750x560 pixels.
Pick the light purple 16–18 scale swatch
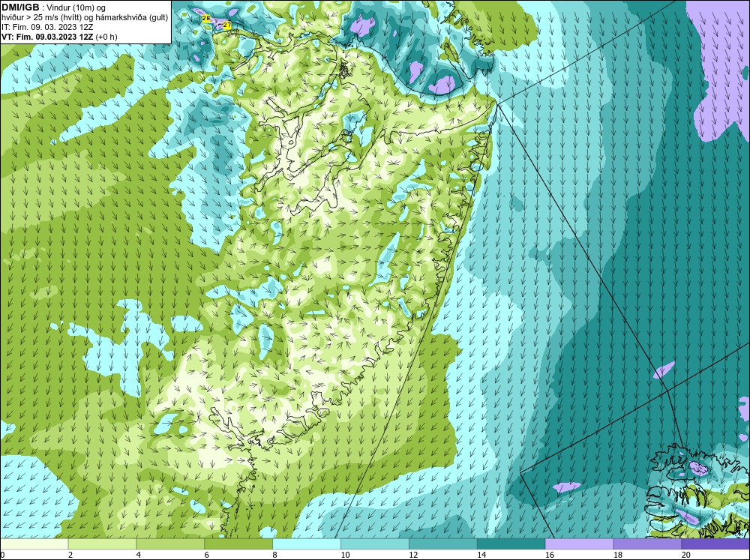click(579, 544)
